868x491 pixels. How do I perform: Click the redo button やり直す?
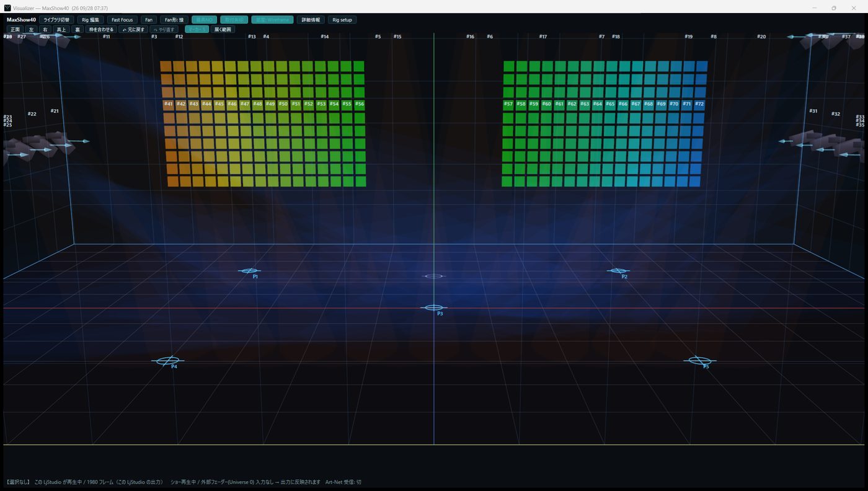(x=164, y=29)
